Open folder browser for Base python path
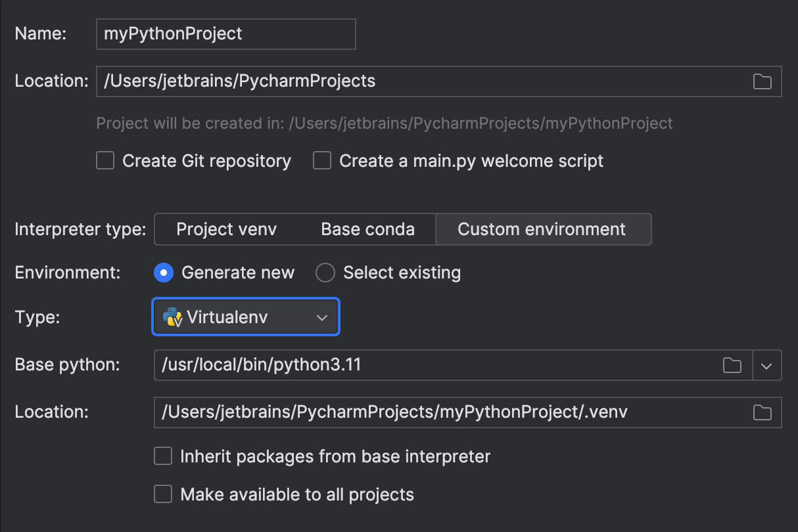Viewport: 798px width, 532px height. click(732, 365)
